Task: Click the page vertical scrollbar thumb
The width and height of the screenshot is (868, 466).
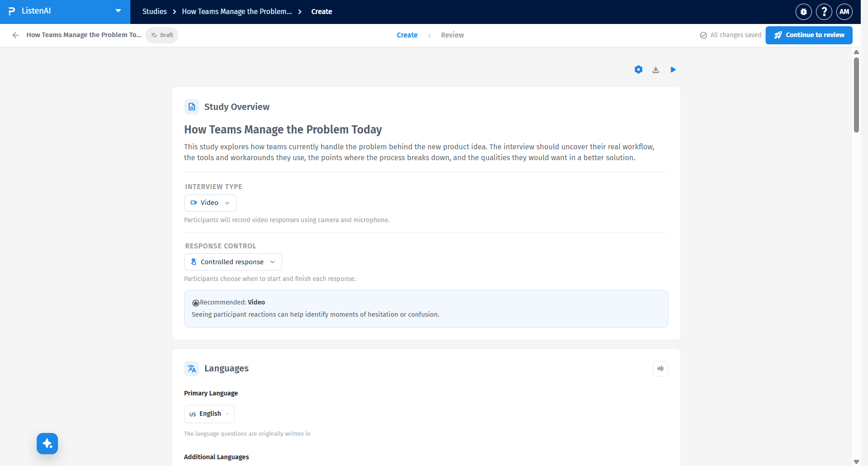Action: click(856, 95)
